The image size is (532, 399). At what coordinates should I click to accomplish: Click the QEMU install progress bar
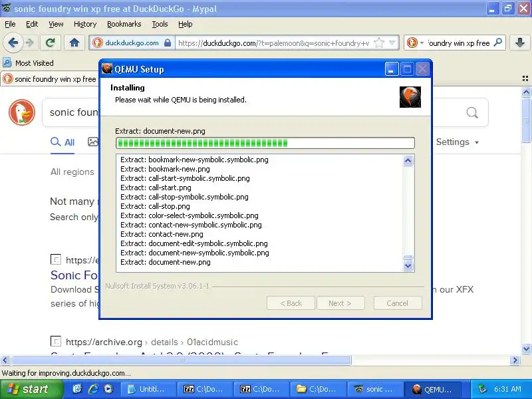point(265,143)
